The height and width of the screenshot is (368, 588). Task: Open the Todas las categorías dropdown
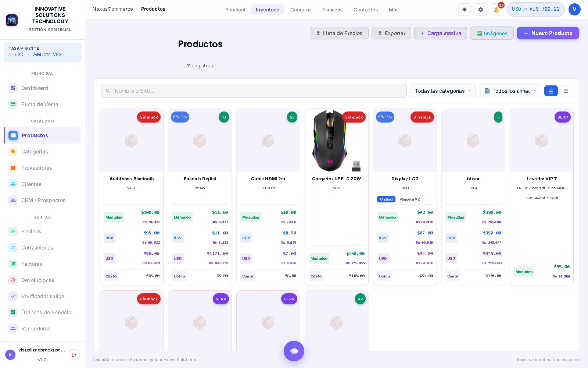tap(443, 91)
